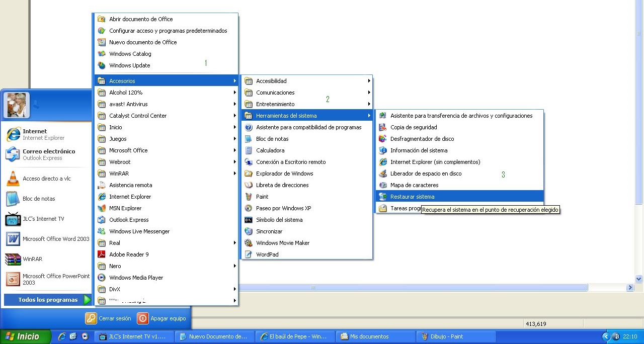The image size is (644, 344).
Task: Open the volume icon in the system tray
Action: 615,336
